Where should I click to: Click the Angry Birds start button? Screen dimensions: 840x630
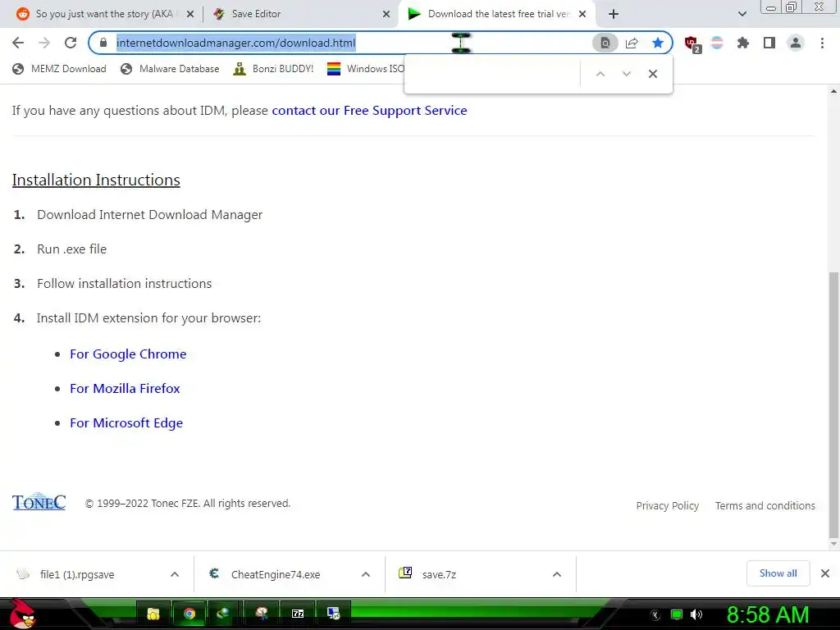click(x=22, y=614)
